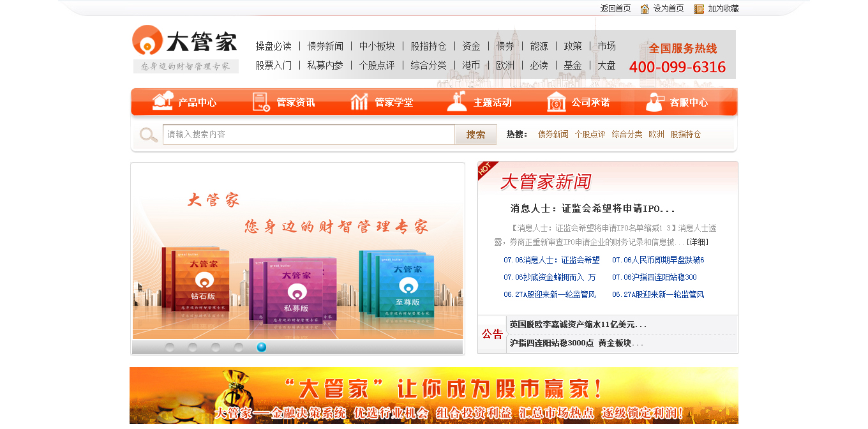Viewport: 868px width, 429px height.
Task: Click the house icon beside 设为首页
Action: pos(644,8)
